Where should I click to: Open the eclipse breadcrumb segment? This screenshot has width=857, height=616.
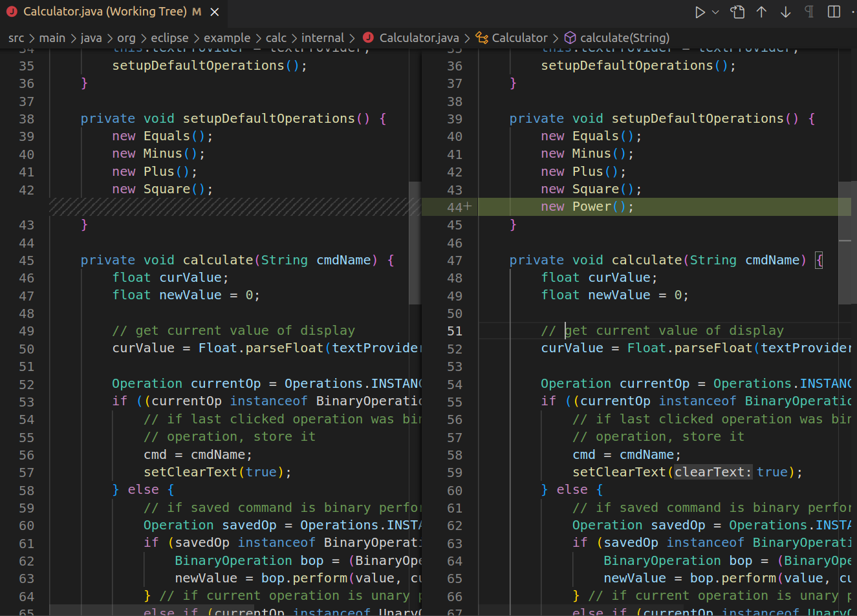(169, 37)
